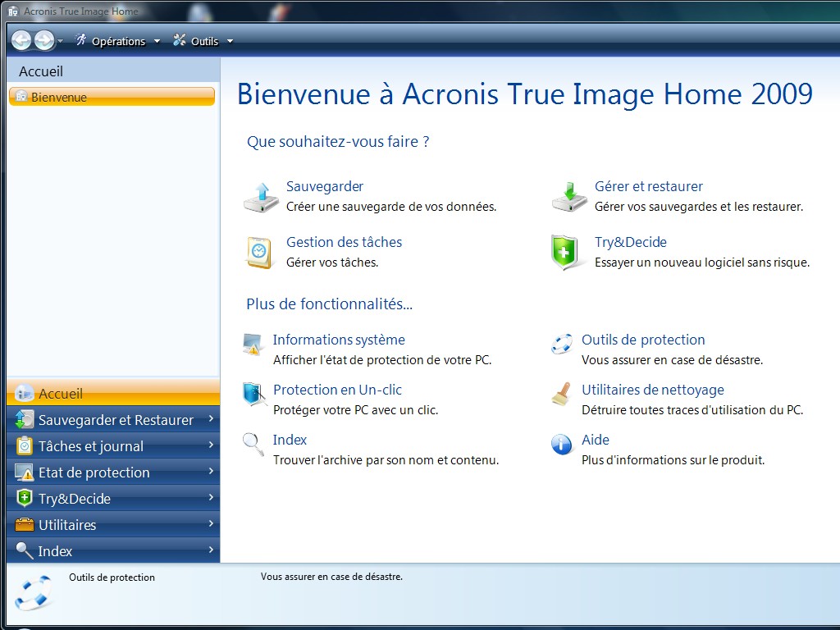Click the Bienvenue item icon
Viewport: 840px width, 630px height.
click(x=21, y=97)
